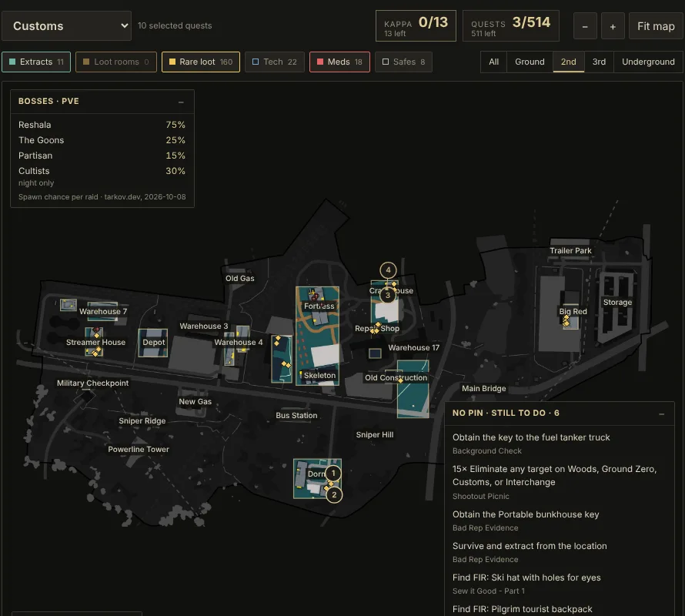This screenshot has width=685, height=616.
Task: Toggle the Rare loot filter
Action: point(201,62)
